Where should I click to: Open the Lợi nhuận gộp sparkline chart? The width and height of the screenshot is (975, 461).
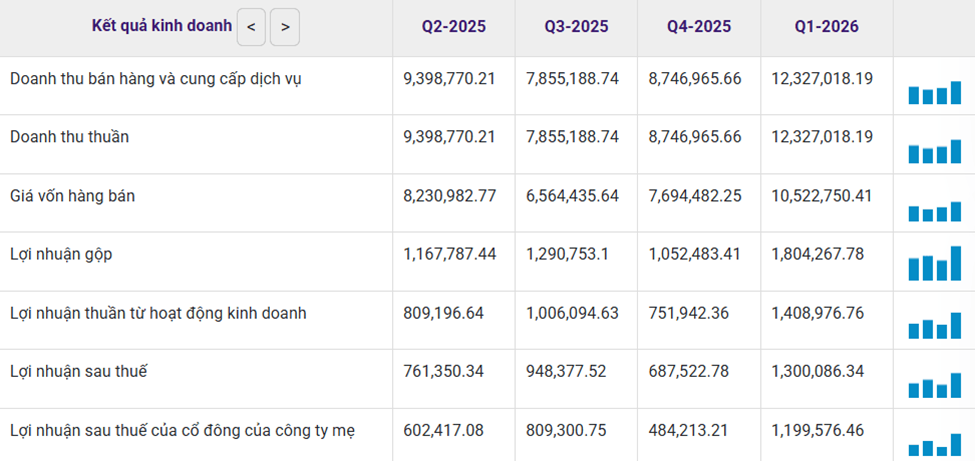[935, 263]
